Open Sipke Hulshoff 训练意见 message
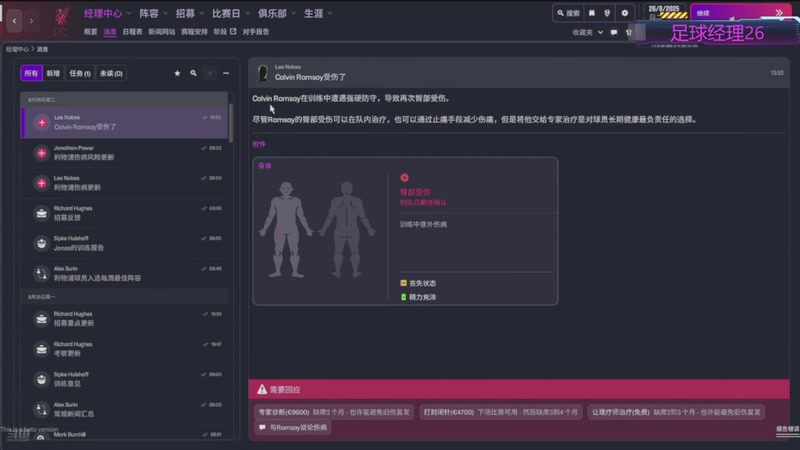 (x=124, y=379)
